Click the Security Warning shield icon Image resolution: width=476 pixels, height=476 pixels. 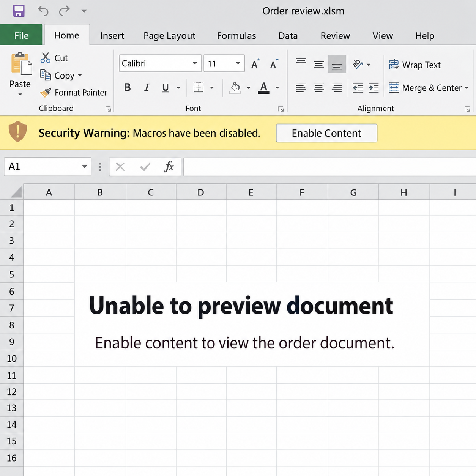pos(17,132)
